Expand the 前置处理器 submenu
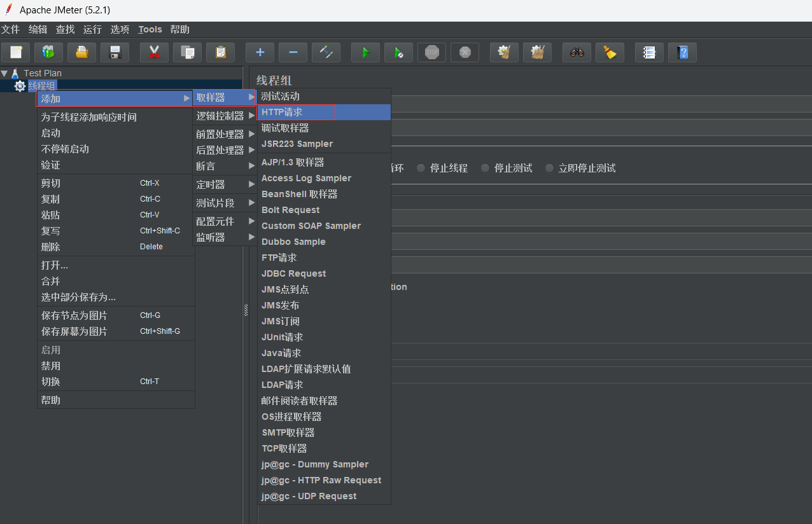812x524 pixels. tap(225, 134)
